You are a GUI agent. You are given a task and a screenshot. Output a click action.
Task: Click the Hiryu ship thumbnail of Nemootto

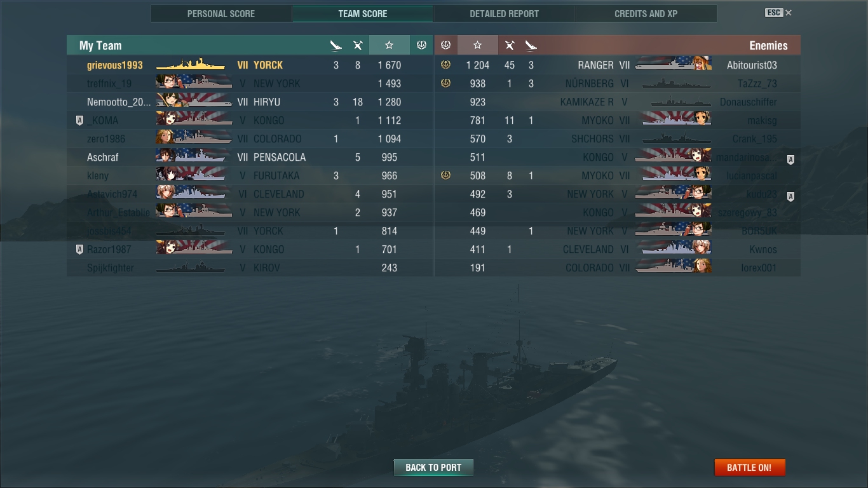194,102
